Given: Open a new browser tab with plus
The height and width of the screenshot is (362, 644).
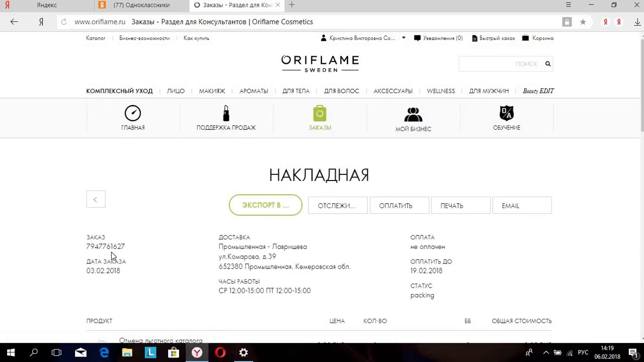Looking at the screenshot, I should tap(292, 5).
